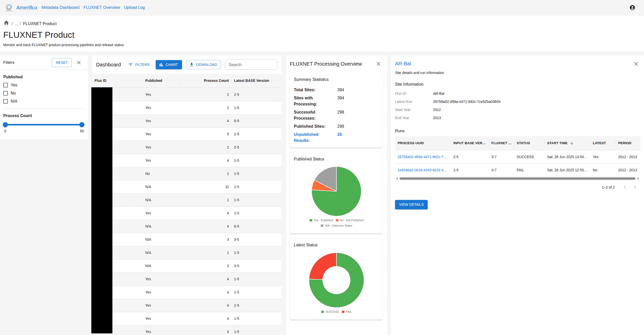Open the Metadata Dashboard menu item

tap(60, 7)
